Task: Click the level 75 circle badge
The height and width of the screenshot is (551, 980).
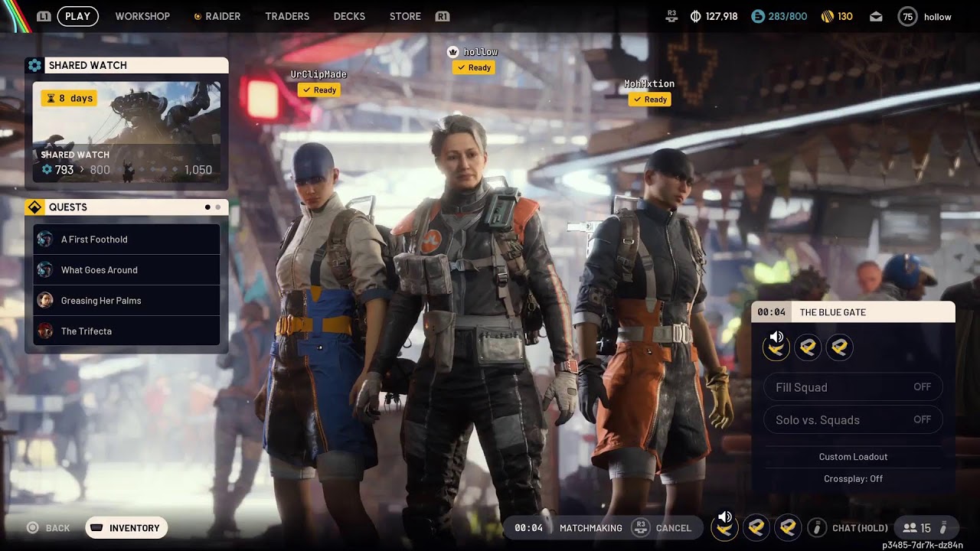Action: [x=907, y=16]
